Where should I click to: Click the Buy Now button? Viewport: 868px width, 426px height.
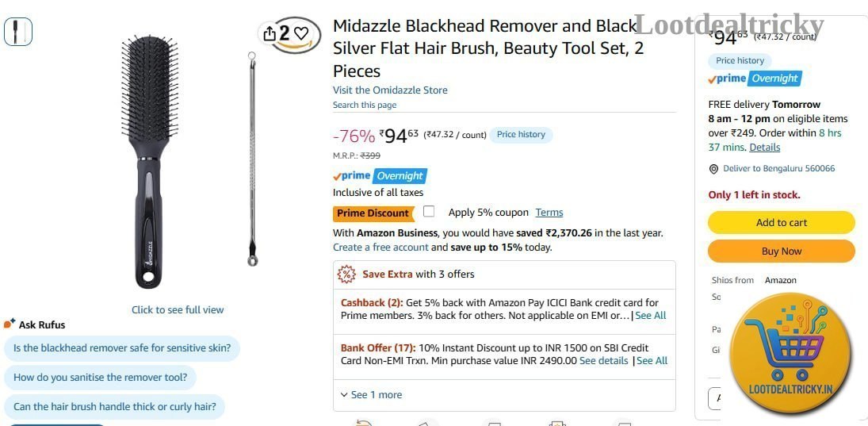point(781,251)
